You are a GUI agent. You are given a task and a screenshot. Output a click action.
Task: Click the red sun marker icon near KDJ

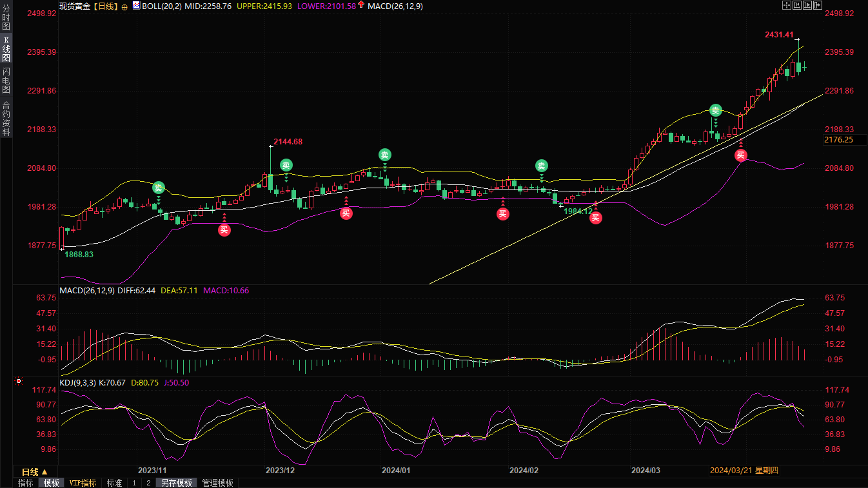click(19, 381)
